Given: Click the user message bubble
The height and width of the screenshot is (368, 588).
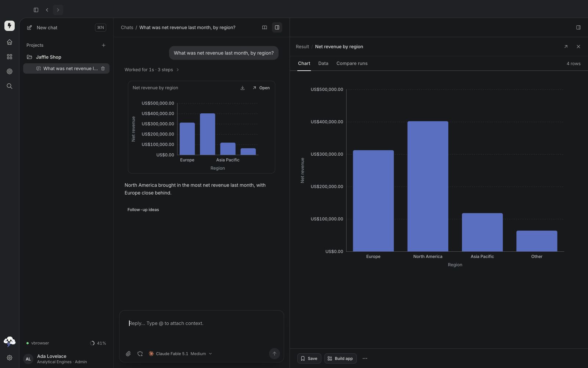Looking at the screenshot, I should [x=224, y=53].
